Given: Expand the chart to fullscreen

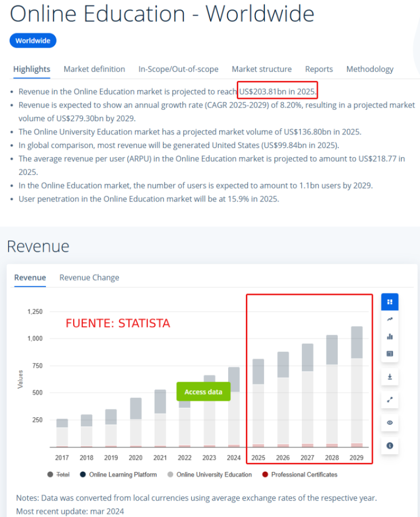Looking at the screenshot, I should [x=390, y=400].
